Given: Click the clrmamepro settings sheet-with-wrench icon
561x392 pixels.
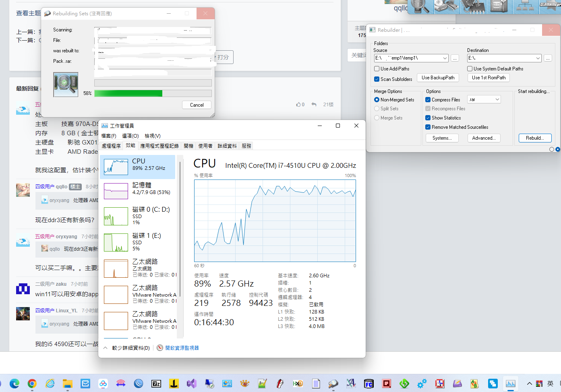Looking at the screenshot, I should click(x=499, y=6).
